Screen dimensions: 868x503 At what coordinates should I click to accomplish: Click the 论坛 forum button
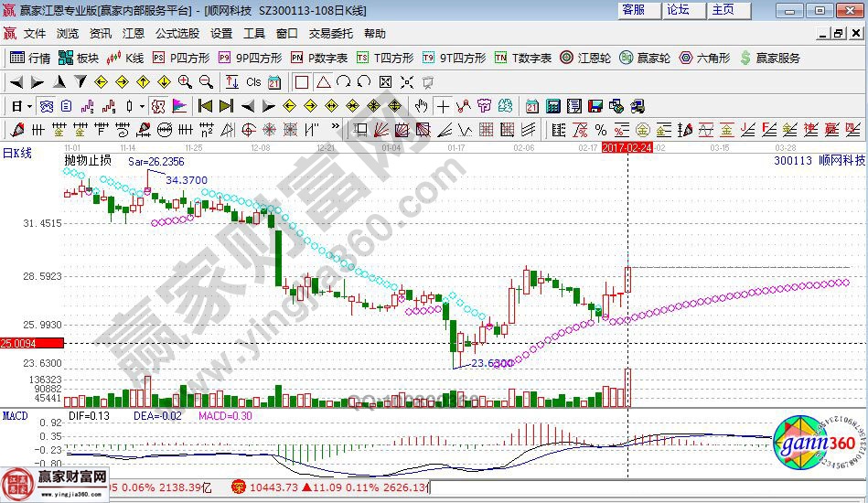point(678,10)
